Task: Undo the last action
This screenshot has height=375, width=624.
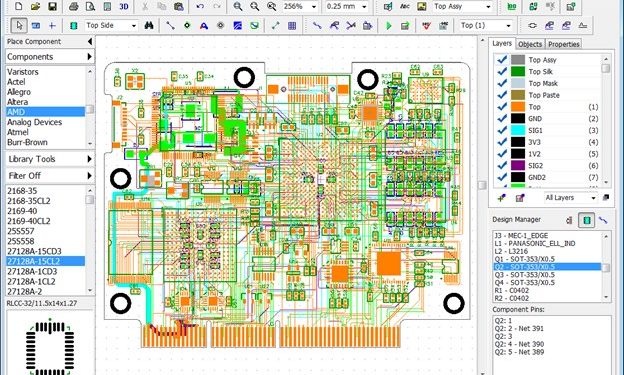Action: point(200,6)
